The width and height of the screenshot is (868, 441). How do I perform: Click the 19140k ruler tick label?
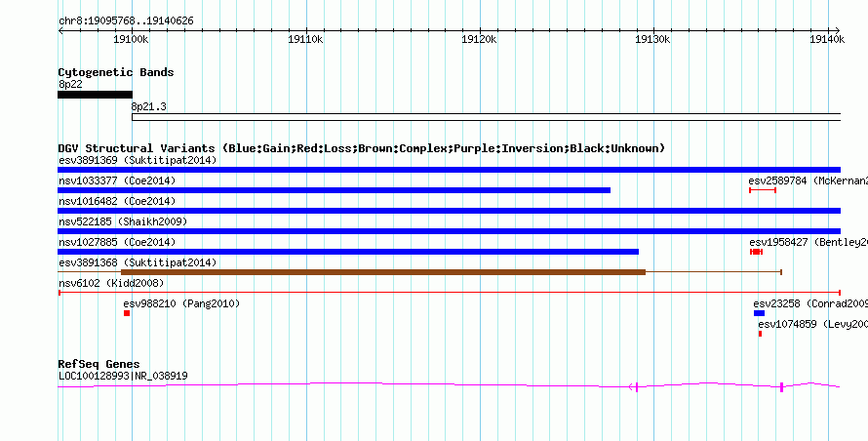point(827,39)
